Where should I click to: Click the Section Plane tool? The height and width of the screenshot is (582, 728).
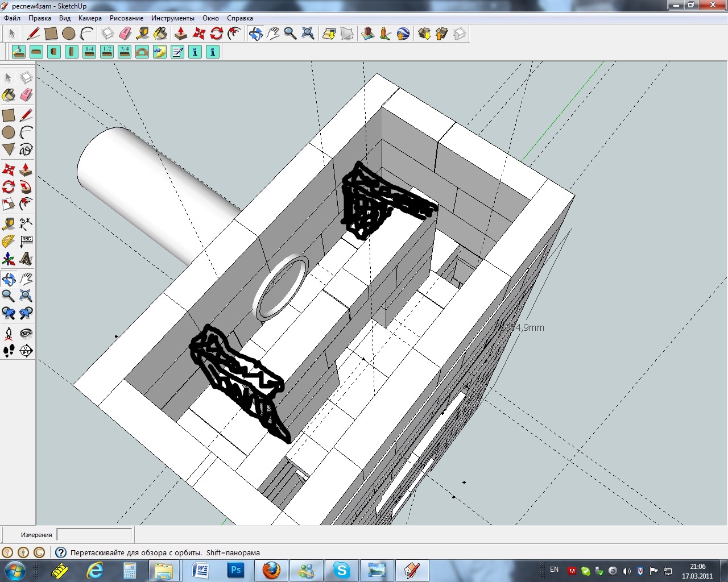[x=26, y=351]
